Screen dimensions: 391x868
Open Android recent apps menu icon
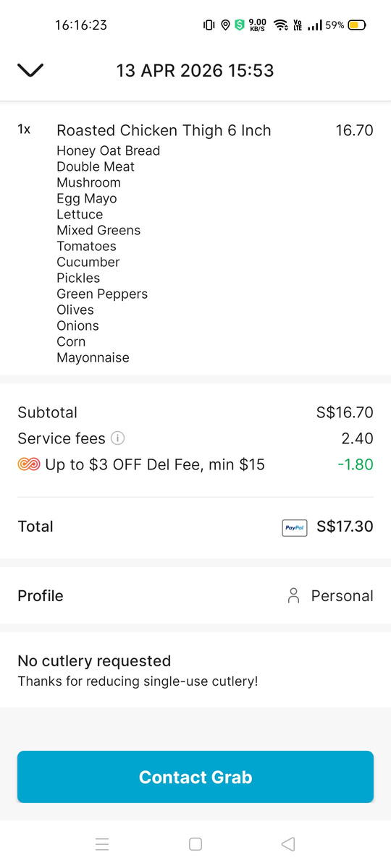(102, 843)
